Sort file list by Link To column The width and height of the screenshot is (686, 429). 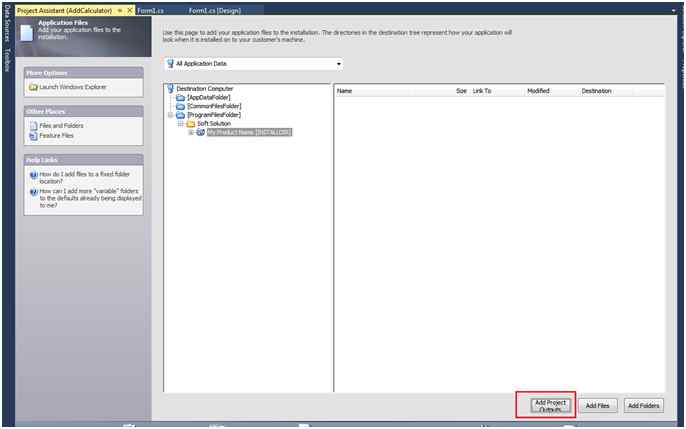[x=482, y=91]
